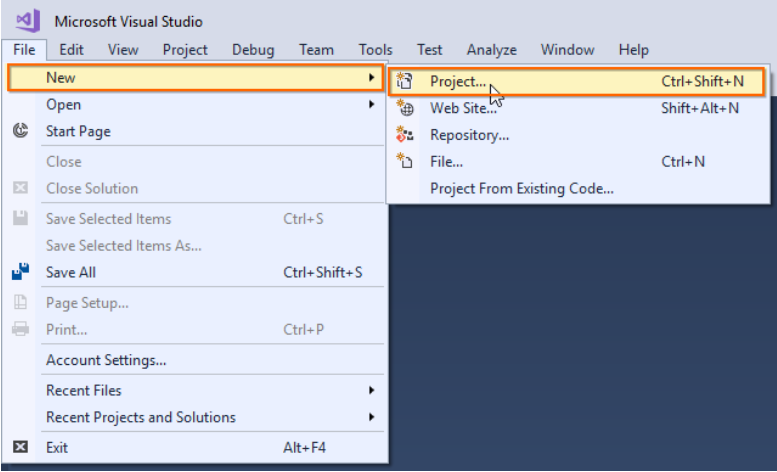Select Project From Existing Code
The image size is (777, 472).
pos(521,188)
